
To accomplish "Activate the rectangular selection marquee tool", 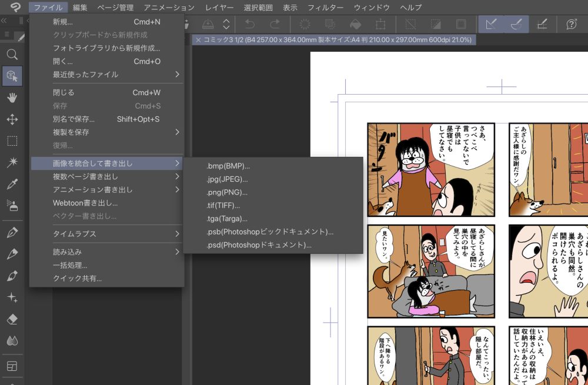I will pos(12,141).
